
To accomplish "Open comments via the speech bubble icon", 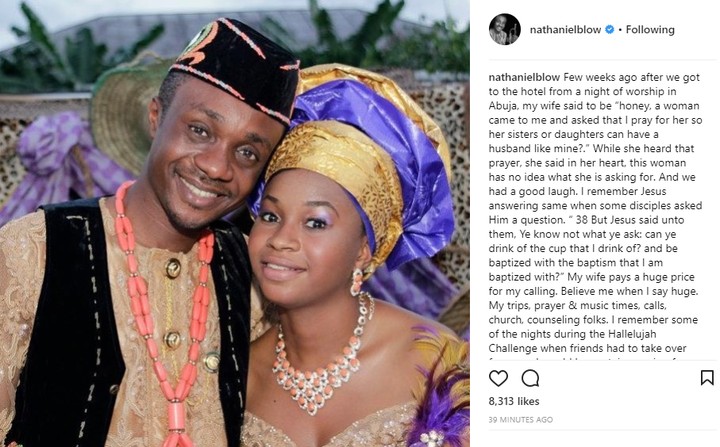I will point(530,378).
